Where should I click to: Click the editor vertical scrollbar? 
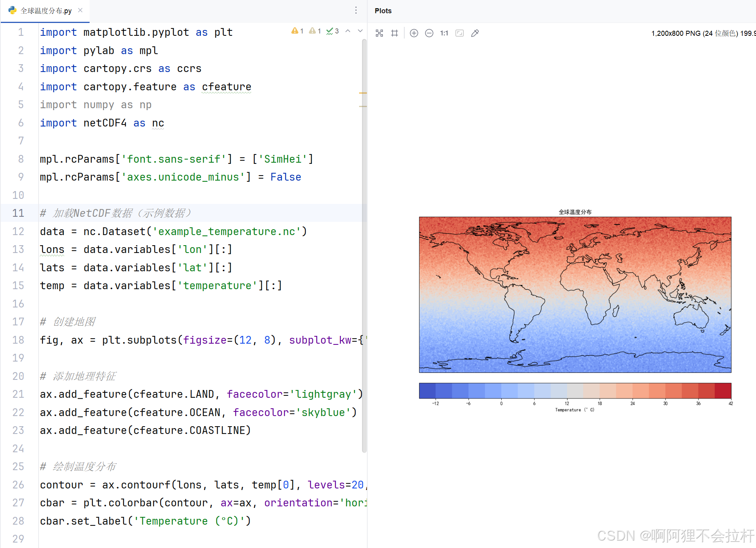coord(364,245)
